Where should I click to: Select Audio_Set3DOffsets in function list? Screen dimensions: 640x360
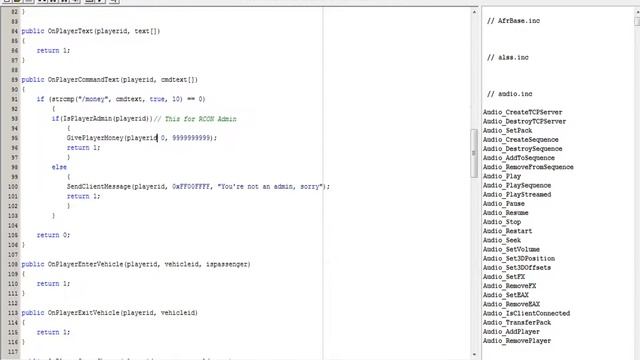[x=517, y=268]
